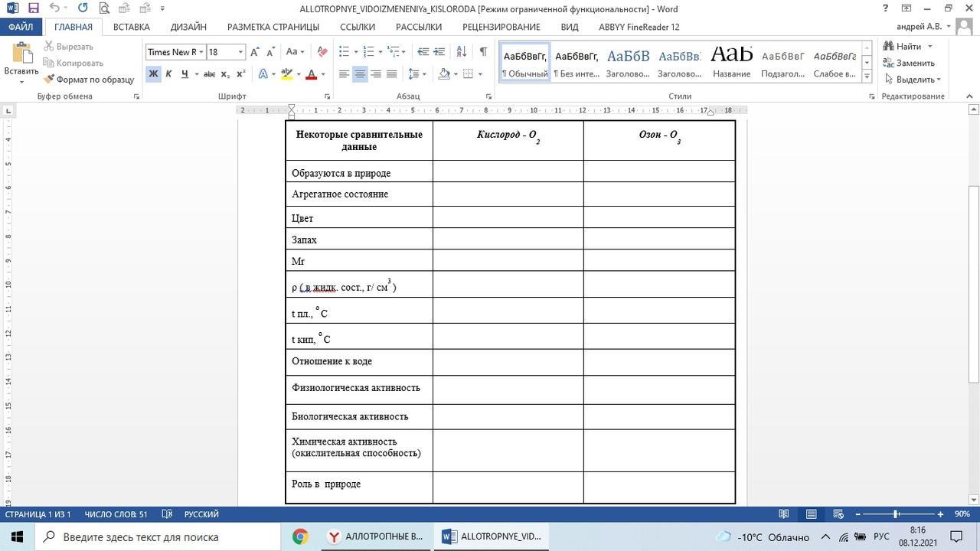980x551 pixels.
Task: Select Print Layout view in status bar
Action: (x=811, y=514)
